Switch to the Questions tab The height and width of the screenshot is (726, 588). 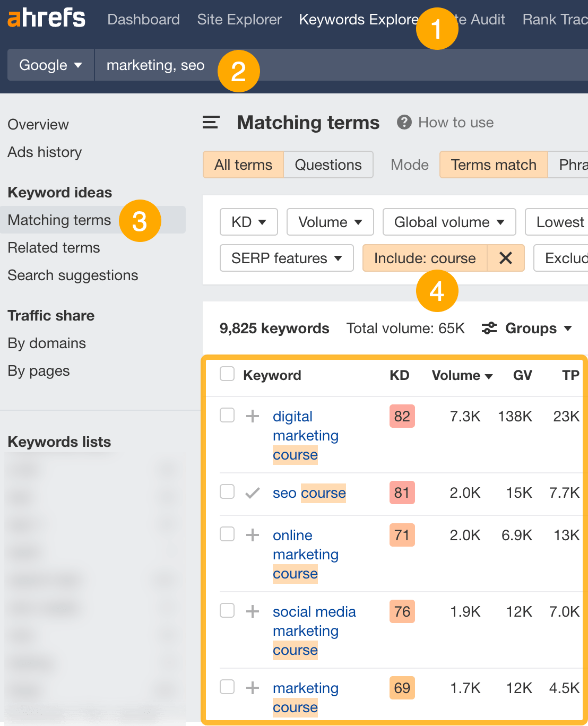328,165
